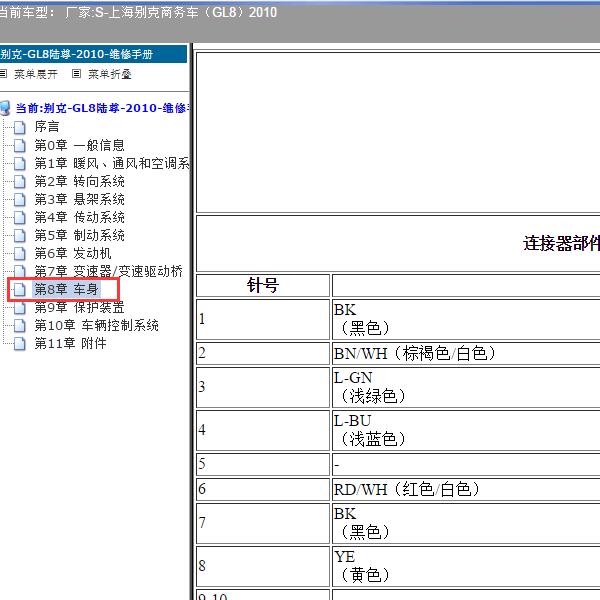Click page icon beside 第4章 传动系统
The width and height of the screenshot is (600, 600).
(x=20, y=217)
